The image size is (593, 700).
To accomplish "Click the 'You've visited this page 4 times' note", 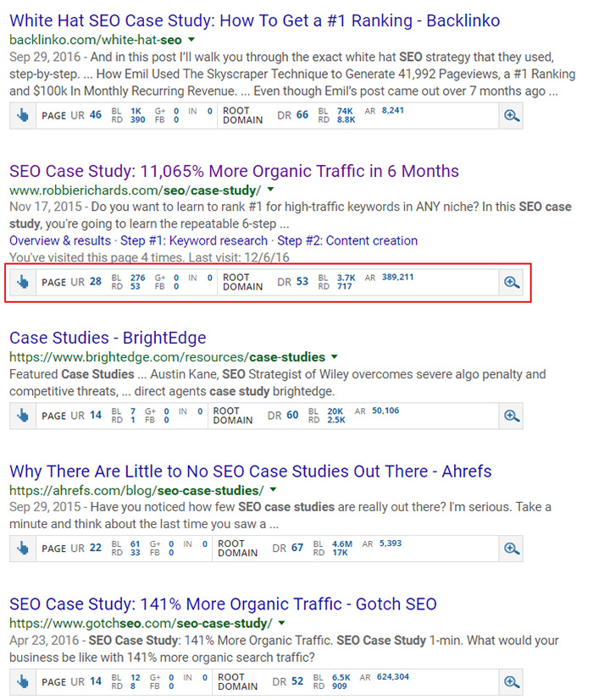I will coord(149,257).
